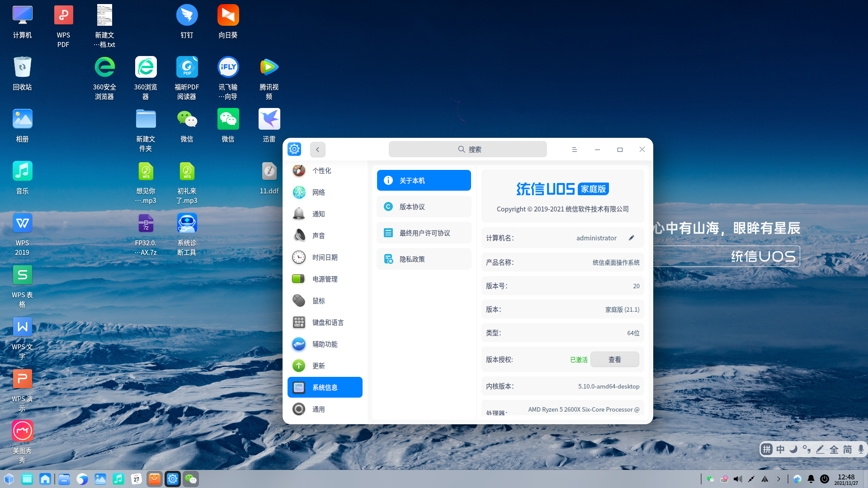868x488 pixels.
Task: Open the launcher cube in the dock
Action: pyautogui.click(x=9, y=479)
